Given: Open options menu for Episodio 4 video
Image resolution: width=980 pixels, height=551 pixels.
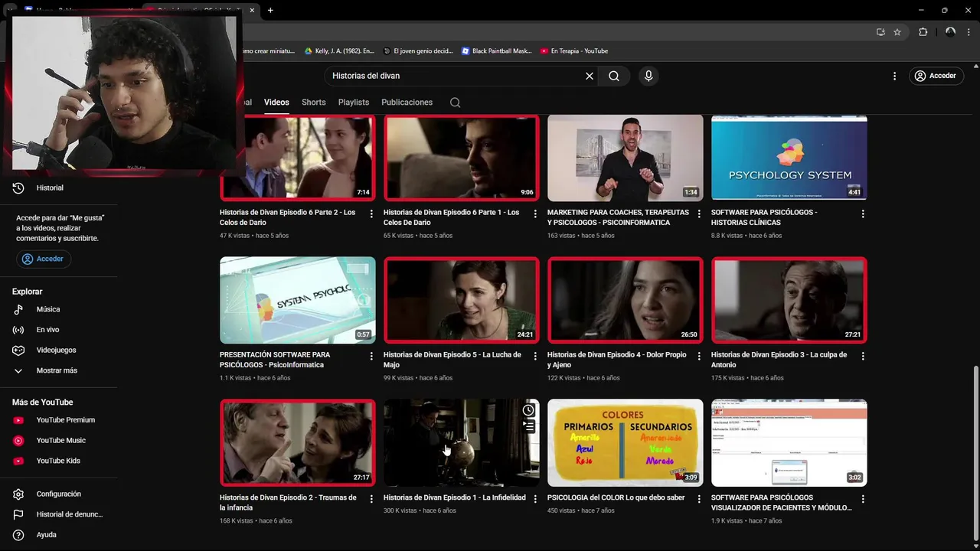Looking at the screenshot, I should [x=699, y=356].
